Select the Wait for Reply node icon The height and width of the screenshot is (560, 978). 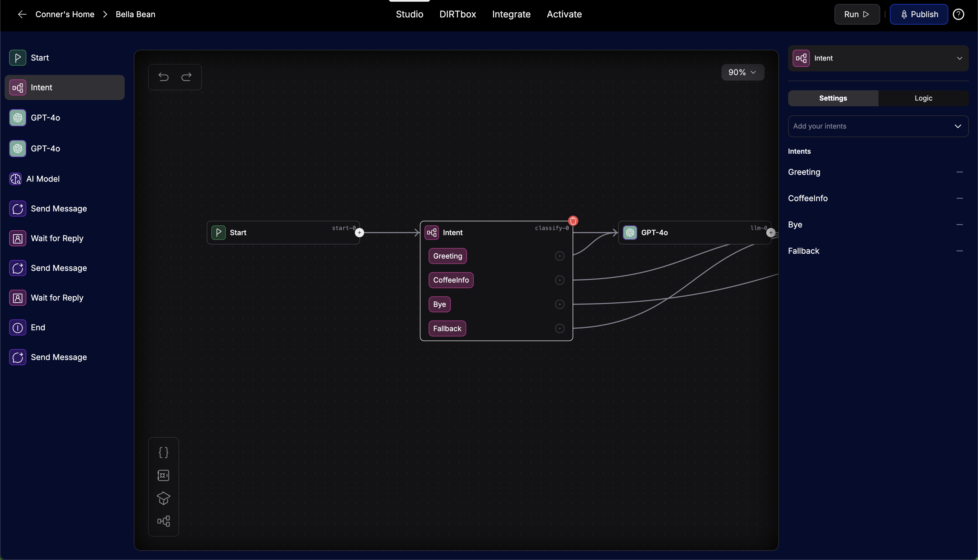(x=17, y=239)
